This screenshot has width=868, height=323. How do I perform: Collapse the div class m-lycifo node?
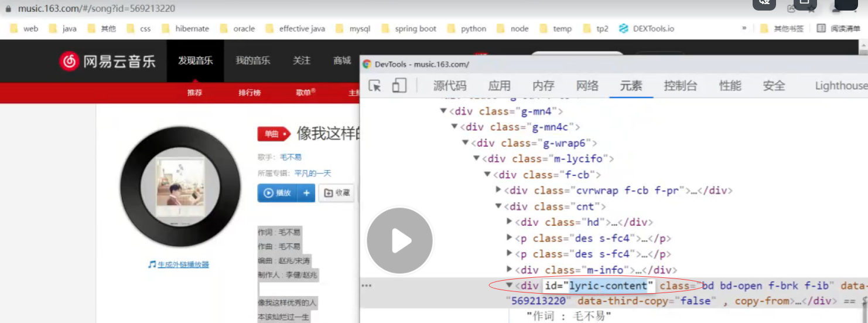(x=476, y=159)
